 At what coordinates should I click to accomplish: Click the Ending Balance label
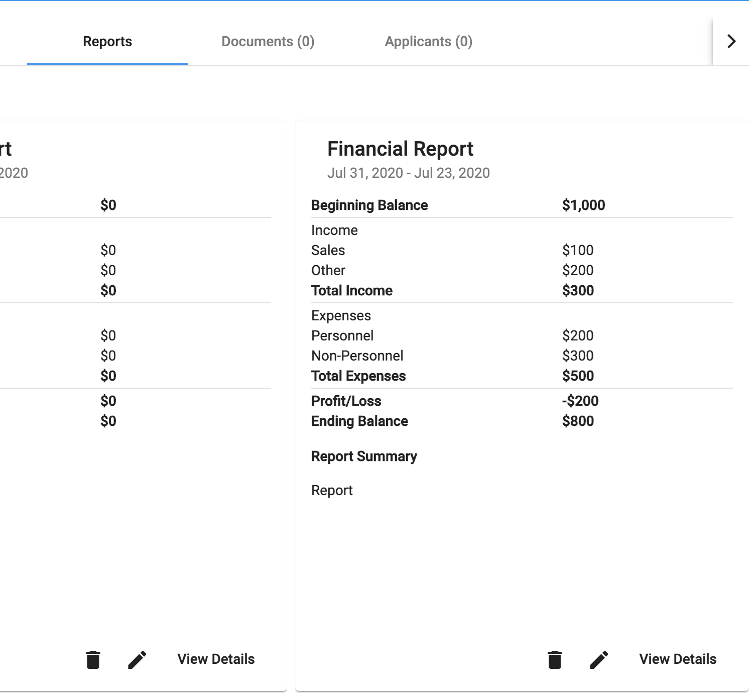point(359,421)
